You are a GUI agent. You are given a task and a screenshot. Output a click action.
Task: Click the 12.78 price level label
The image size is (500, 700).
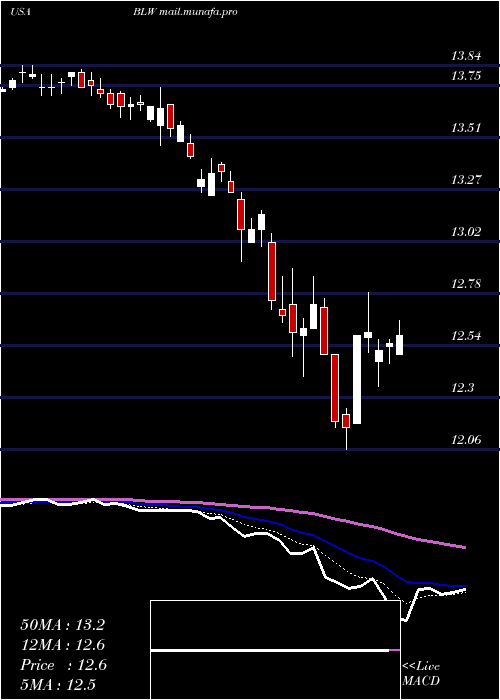467,284
